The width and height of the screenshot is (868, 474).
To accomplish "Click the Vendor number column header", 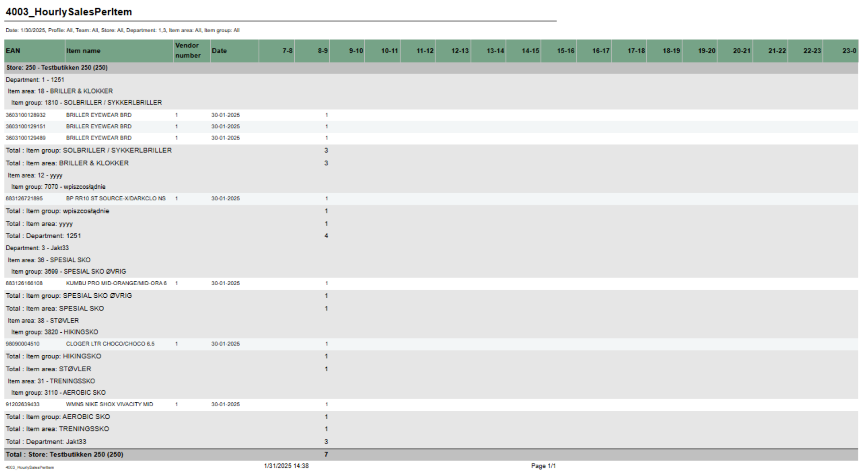I will click(188, 51).
